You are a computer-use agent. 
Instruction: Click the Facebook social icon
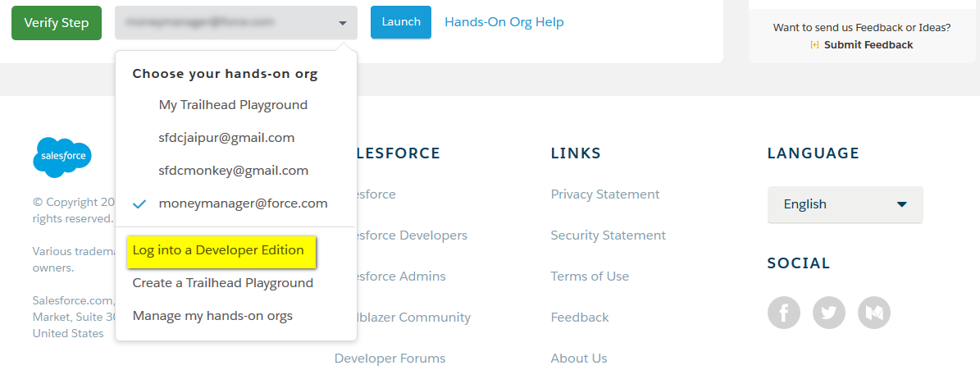coord(784,313)
